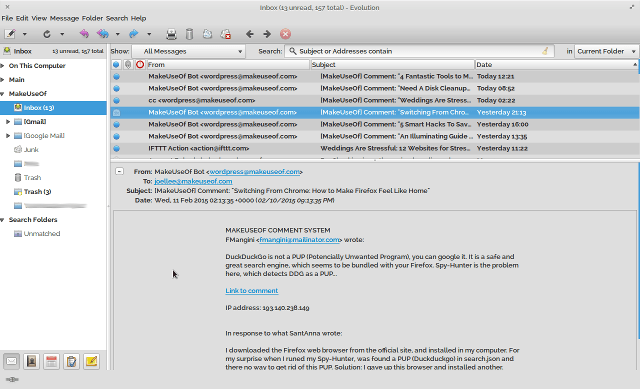This screenshot has width=640, height=389.
Task: Switch to the Tasks view
Action: point(71,361)
